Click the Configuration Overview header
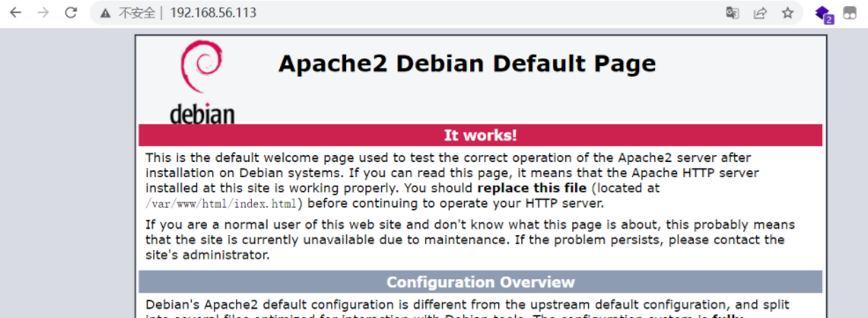Screen dimensions: 868x318 pyautogui.click(x=481, y=282)
